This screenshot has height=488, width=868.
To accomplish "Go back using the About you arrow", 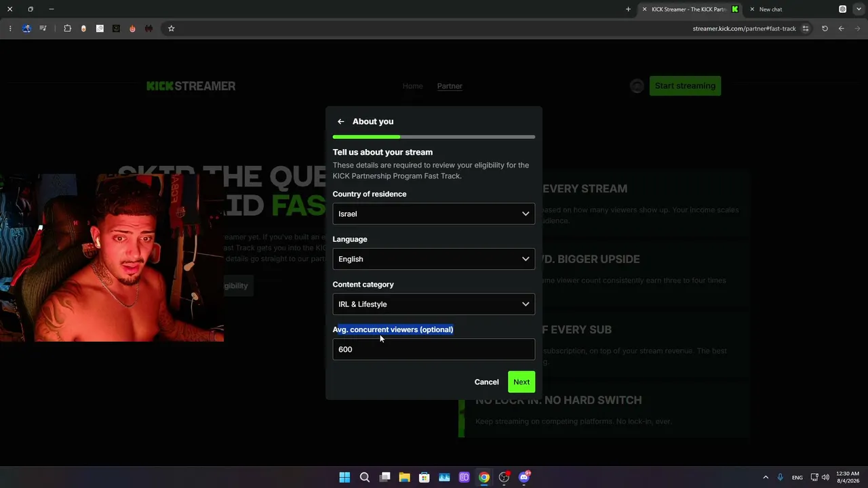I will point(340,121).
